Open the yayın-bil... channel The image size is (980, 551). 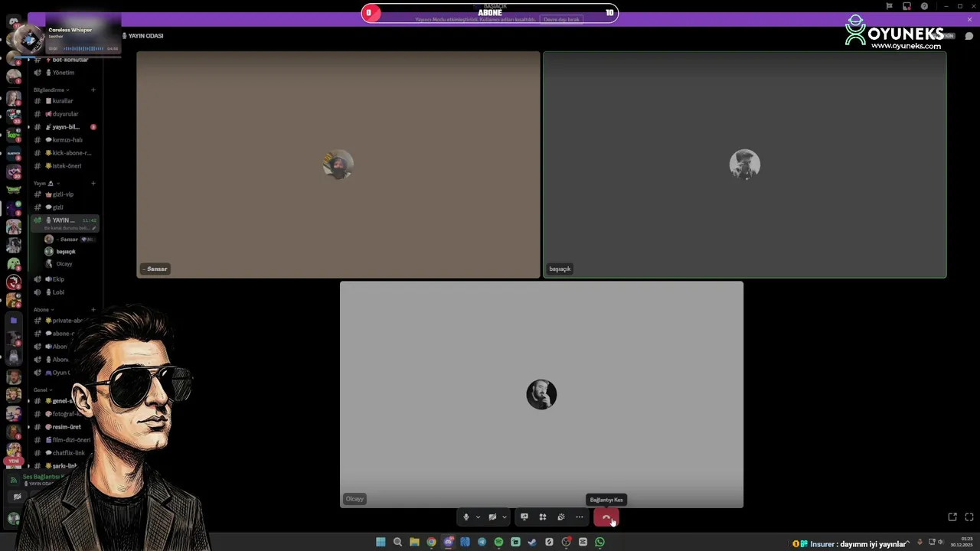pos(64,127)
